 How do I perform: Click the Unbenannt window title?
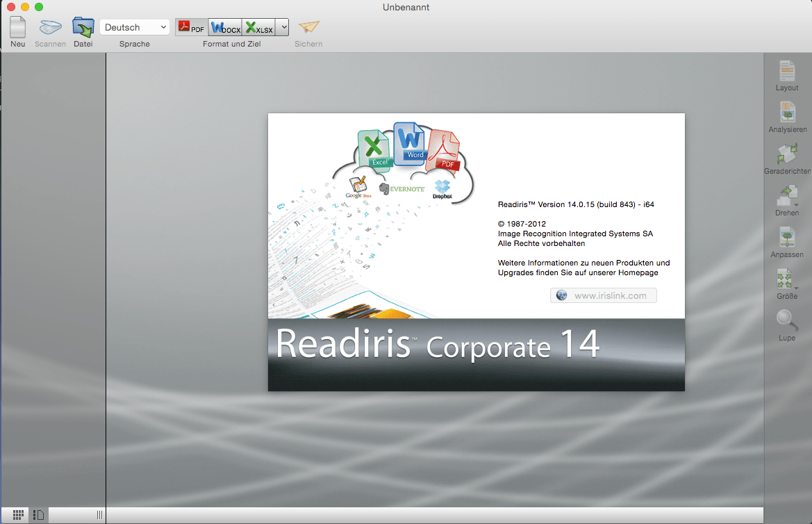(x=406, y=7)
